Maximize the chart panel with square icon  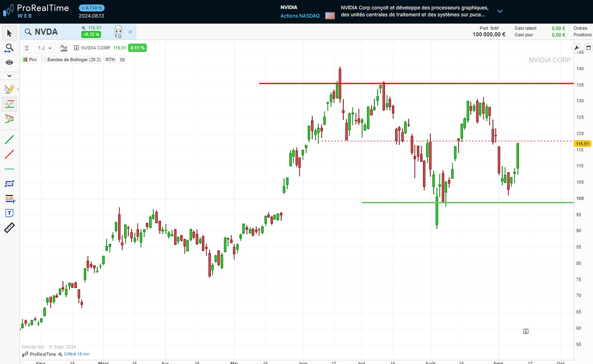click(x=588, y=47)
